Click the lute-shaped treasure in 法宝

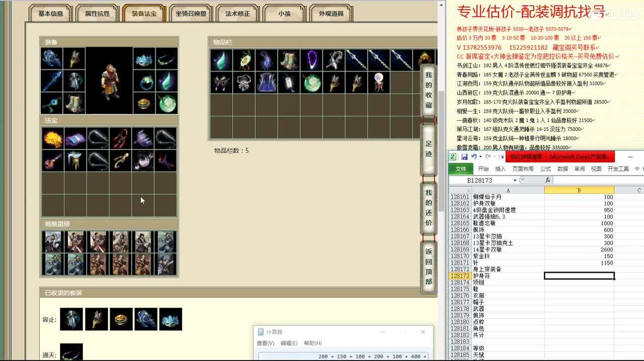[x=53, y=161]
